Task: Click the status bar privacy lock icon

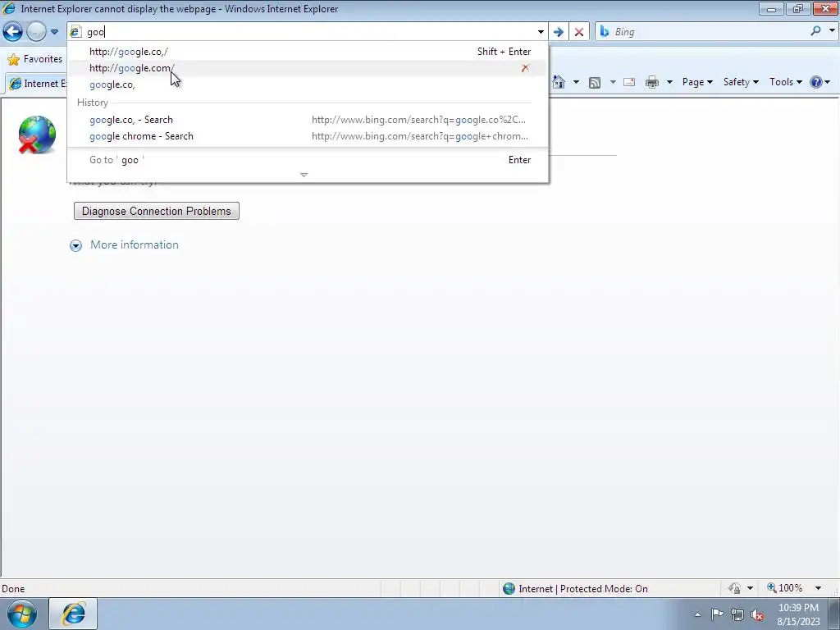Action: (x=734, y=588)
